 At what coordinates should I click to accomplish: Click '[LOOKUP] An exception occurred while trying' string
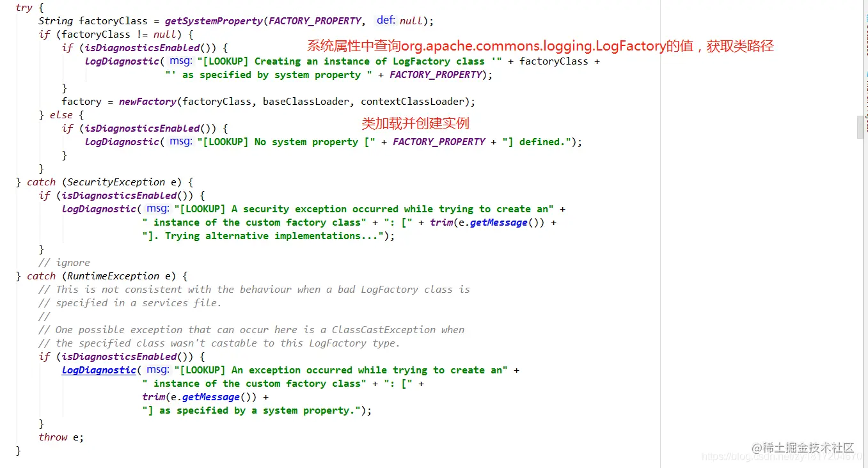tap(340, 370)
